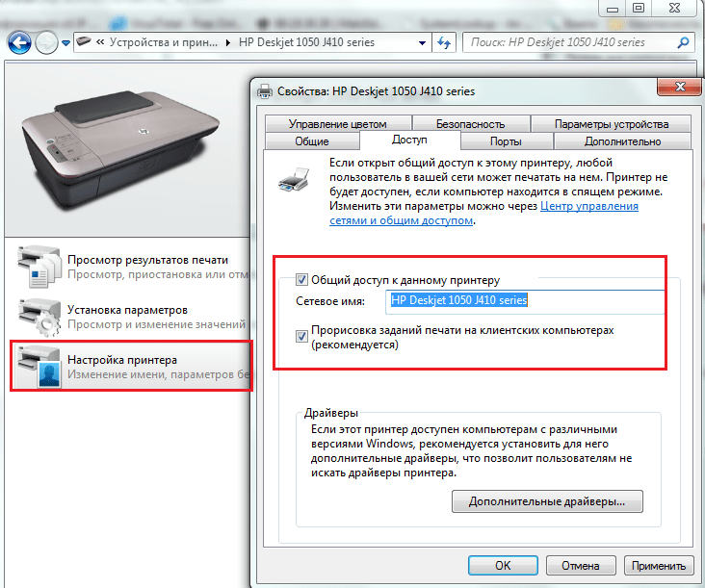The height and width of the screenshot is (588, 705).
Task: Maximize the explorer window
Action: point(639,8)
